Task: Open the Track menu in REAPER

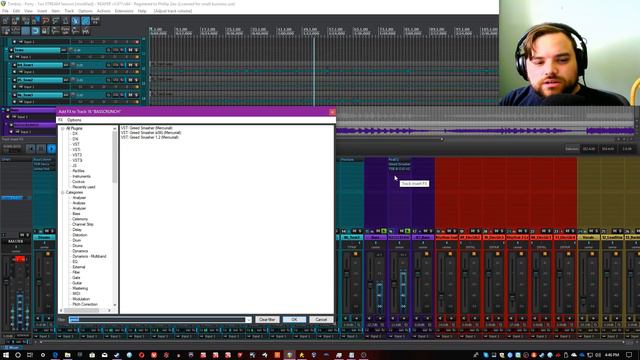Action: 69,11
